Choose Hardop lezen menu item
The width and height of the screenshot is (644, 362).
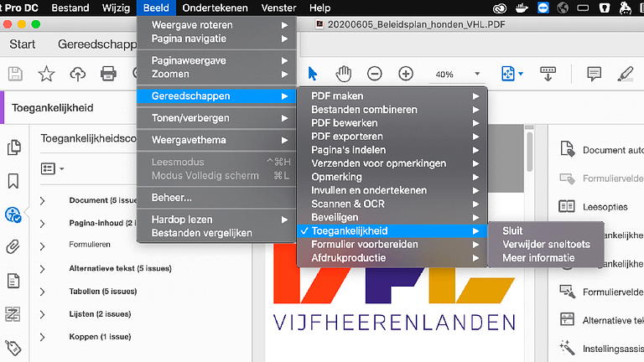pos(216,220)
